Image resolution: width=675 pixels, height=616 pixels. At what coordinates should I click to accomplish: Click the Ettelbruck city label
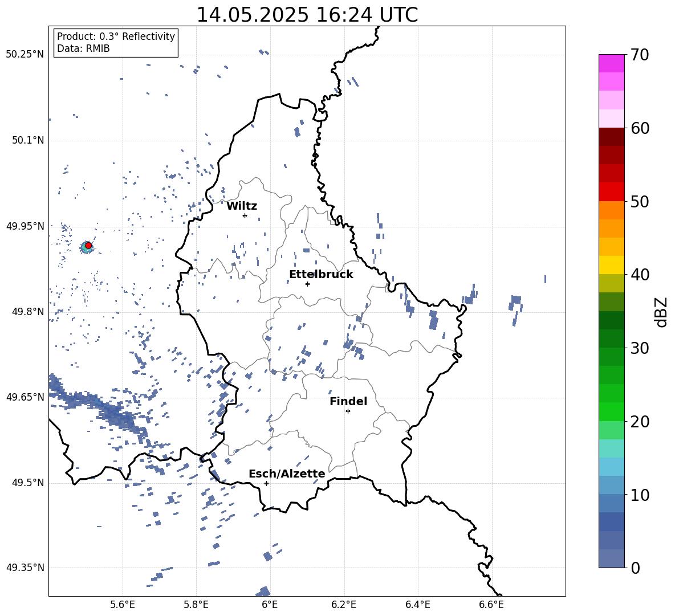click(321, 275)
